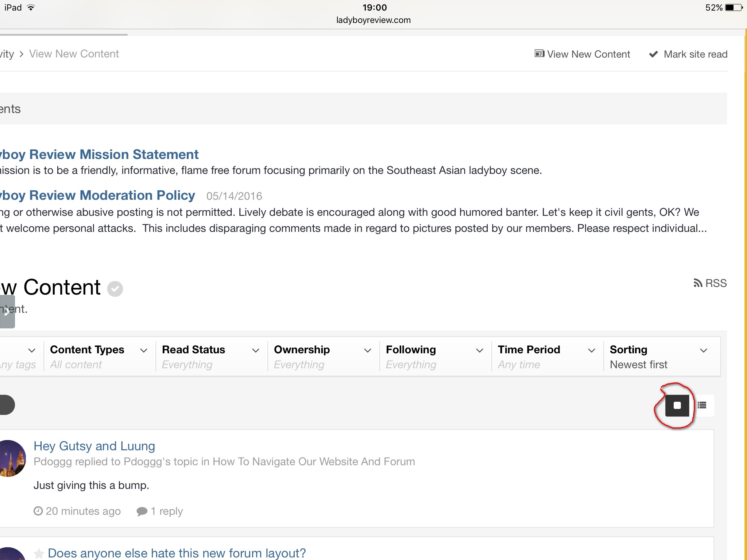Click the 20 minutes ago timestamp
This screenshot has width=747, height=560.
tap(83, 511)
